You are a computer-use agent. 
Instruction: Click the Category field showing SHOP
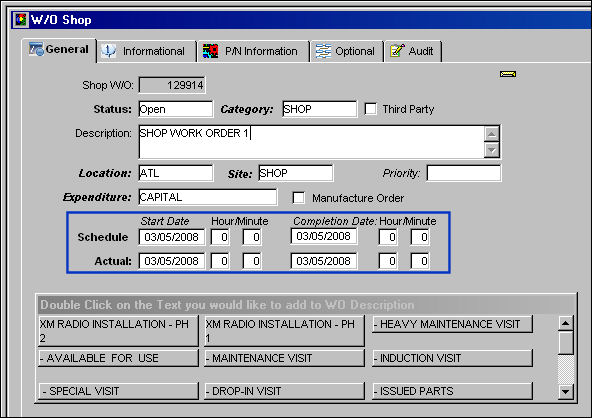point(319,109)
